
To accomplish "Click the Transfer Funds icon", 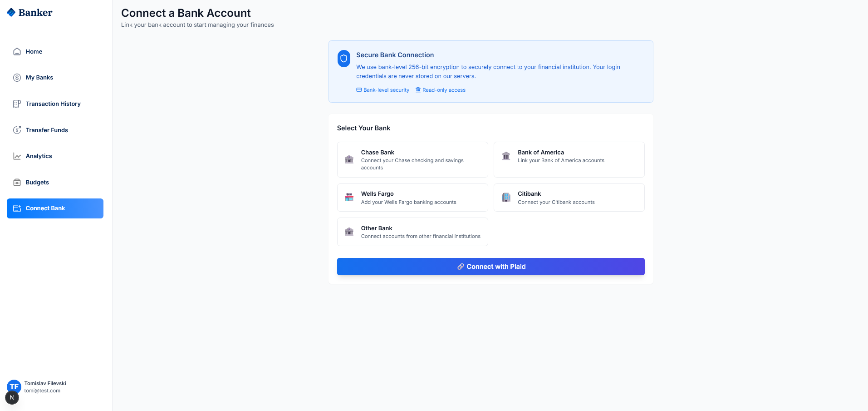I will click(17, 130).
